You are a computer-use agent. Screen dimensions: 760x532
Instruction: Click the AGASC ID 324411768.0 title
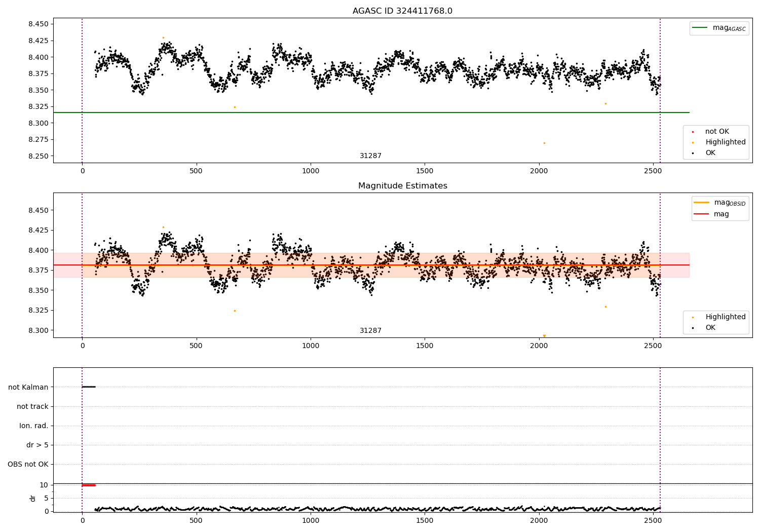coord(403,11)
